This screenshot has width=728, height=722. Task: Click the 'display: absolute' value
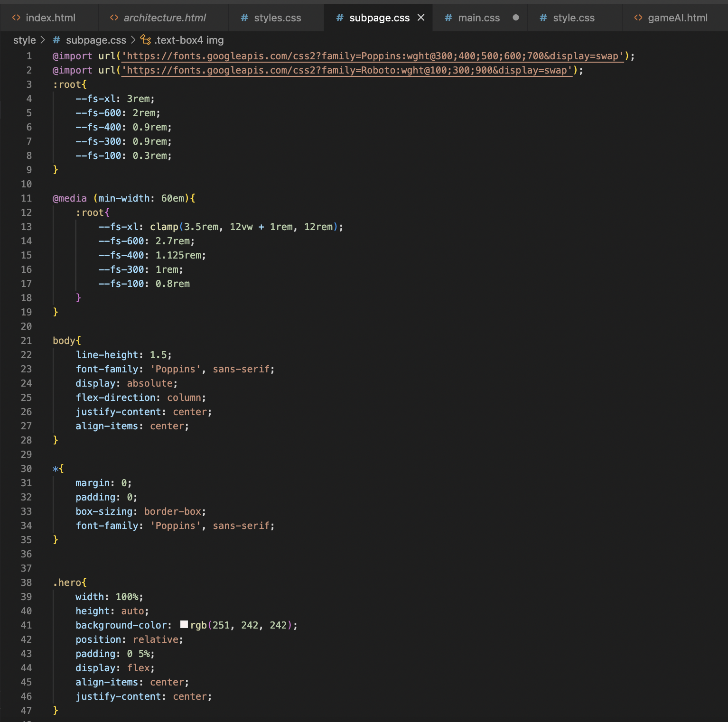pos(149,383)
